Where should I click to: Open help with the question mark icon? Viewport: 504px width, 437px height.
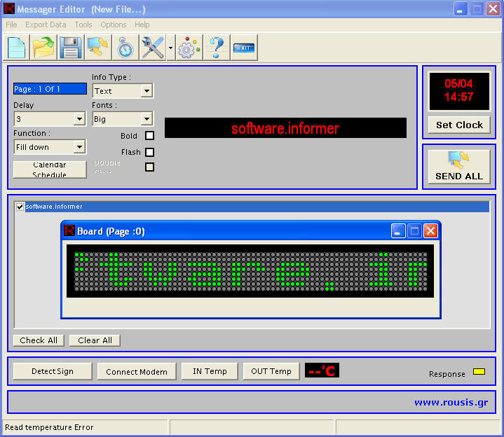tap(216, 48)
